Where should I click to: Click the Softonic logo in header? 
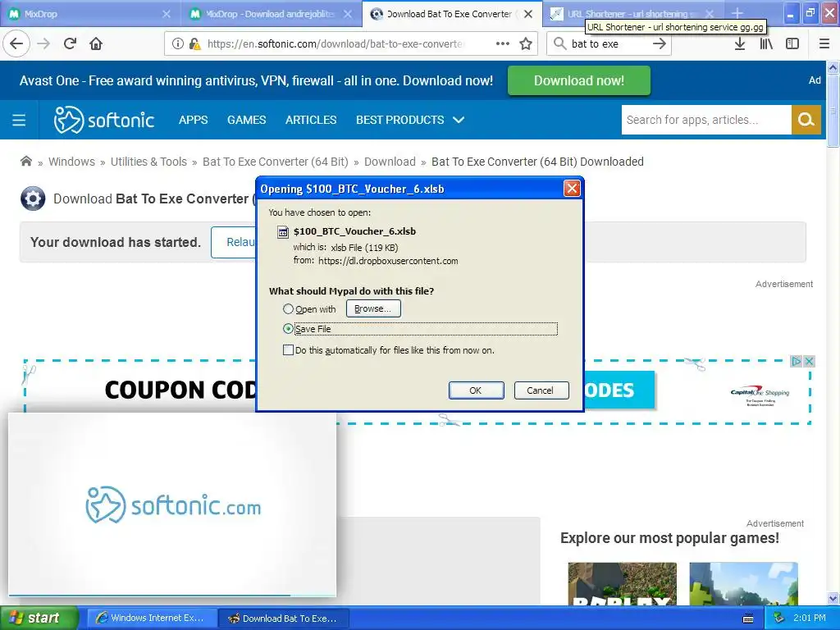(x=104, y=120)
